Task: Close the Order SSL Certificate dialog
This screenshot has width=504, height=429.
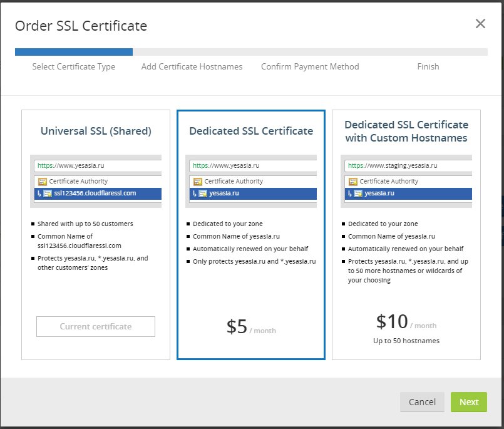Action: 480,24
